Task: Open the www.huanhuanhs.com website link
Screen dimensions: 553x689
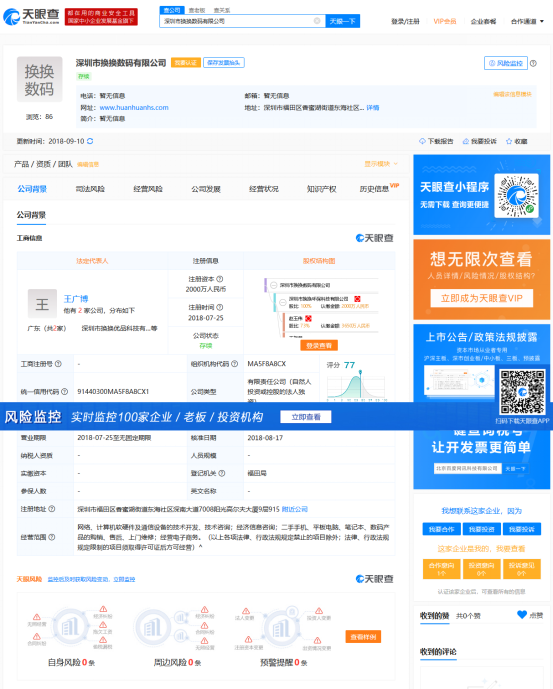Action: click(x=134, y=107)
